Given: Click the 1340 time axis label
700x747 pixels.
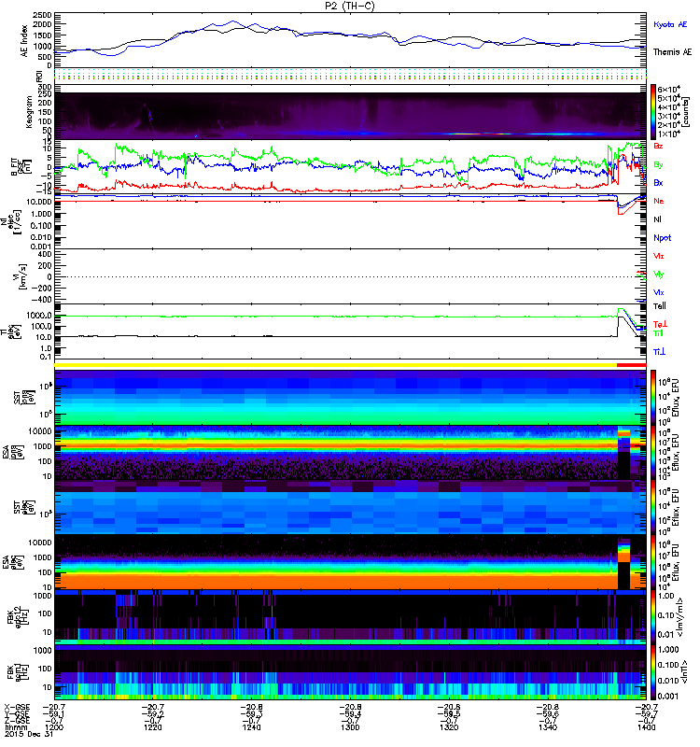Looking at the screenshot, I should tap(548, 727).
